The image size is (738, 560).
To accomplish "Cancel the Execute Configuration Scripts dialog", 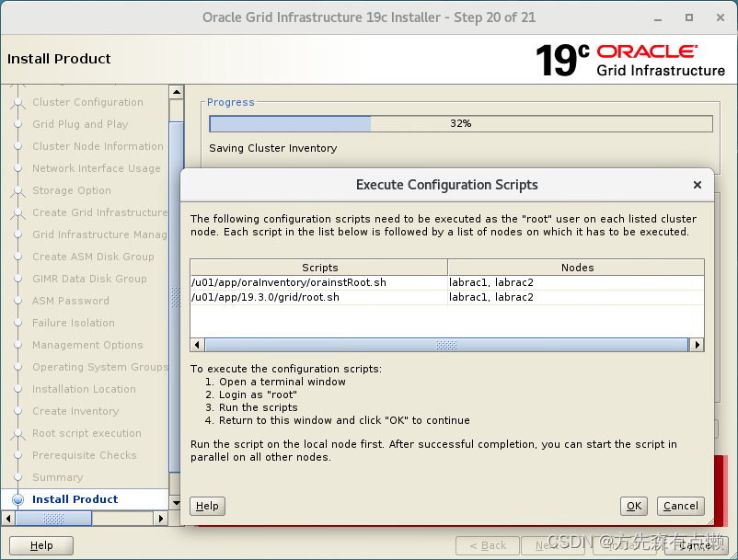I will pos(681,506).
